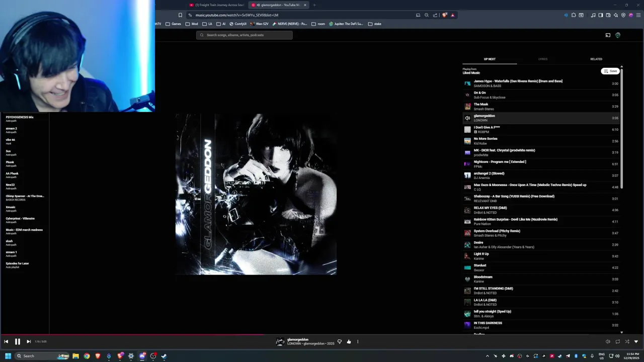Open Chrome from the Windows taskbar
The image size is (644, 362).
coord(87,356)
